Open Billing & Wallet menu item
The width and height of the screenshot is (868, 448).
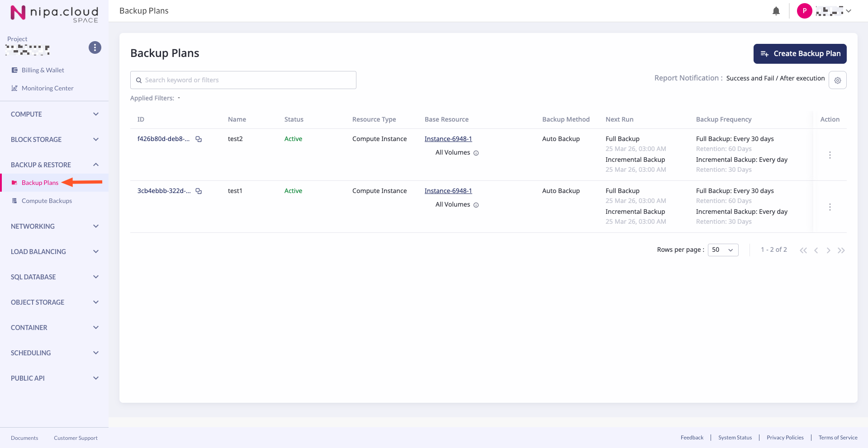click(43, 71)
